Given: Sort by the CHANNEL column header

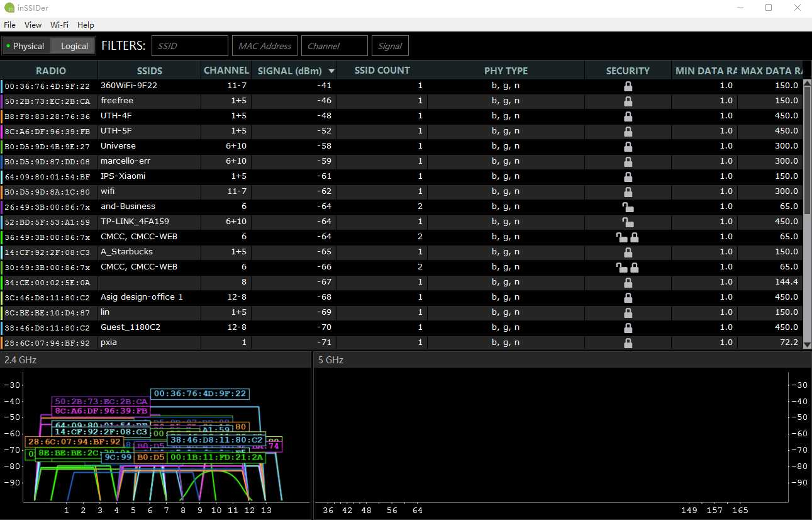Looking at the screenshot, I should pyautogui.click(x=226, y=71).
